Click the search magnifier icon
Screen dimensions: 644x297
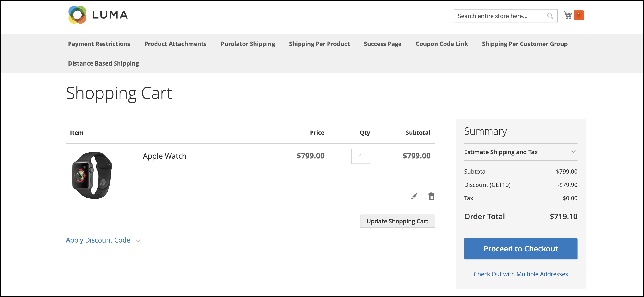point(550,16)
